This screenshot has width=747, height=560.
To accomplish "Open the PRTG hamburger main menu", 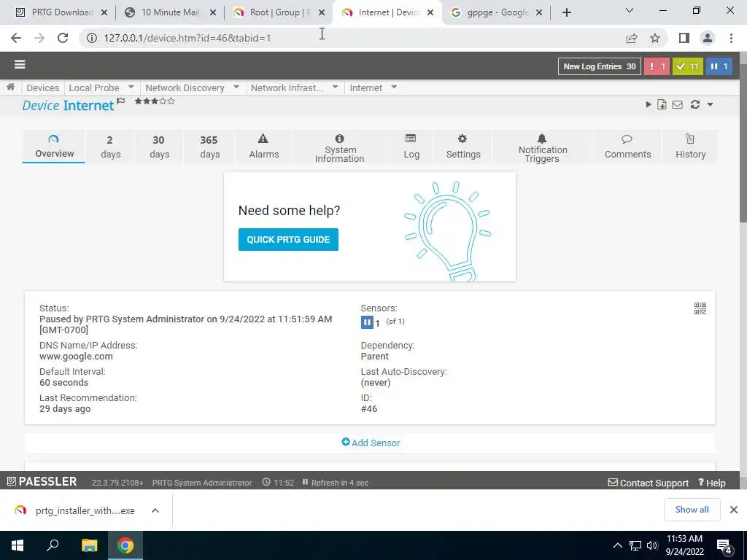I will pos(20,64).
